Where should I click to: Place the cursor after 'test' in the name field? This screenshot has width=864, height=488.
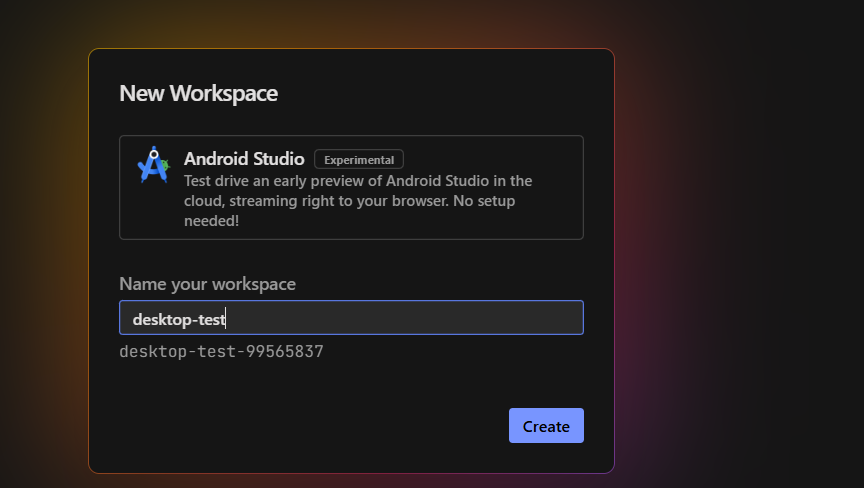point(226,319)
